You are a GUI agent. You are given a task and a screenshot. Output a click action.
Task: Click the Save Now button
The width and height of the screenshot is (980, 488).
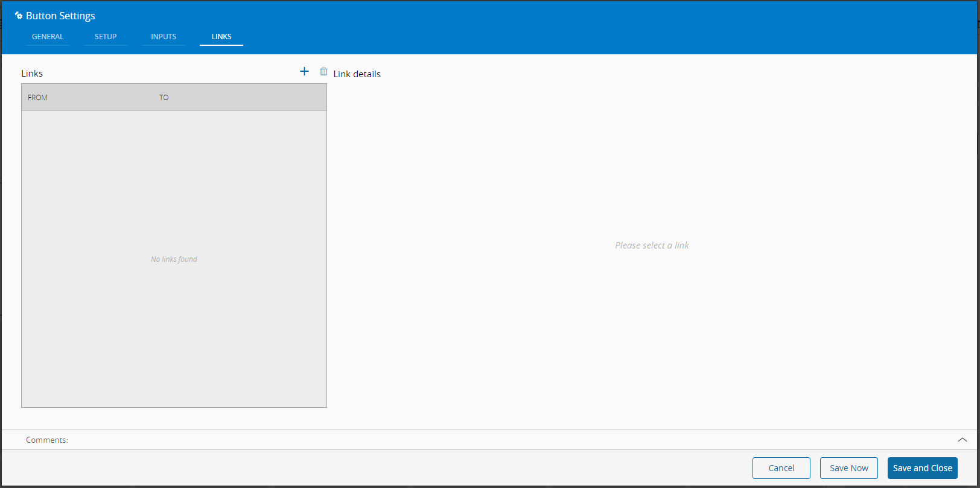coord(849,468)
